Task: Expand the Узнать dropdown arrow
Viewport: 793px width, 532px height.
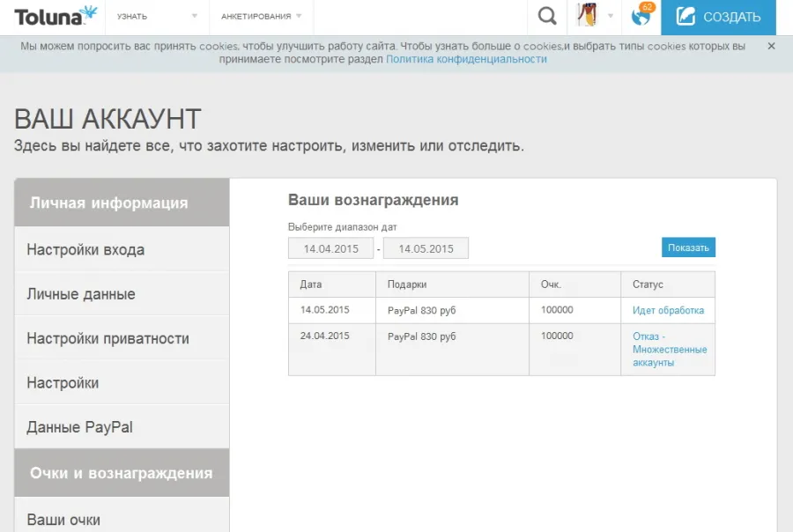Action: point(194,16)
